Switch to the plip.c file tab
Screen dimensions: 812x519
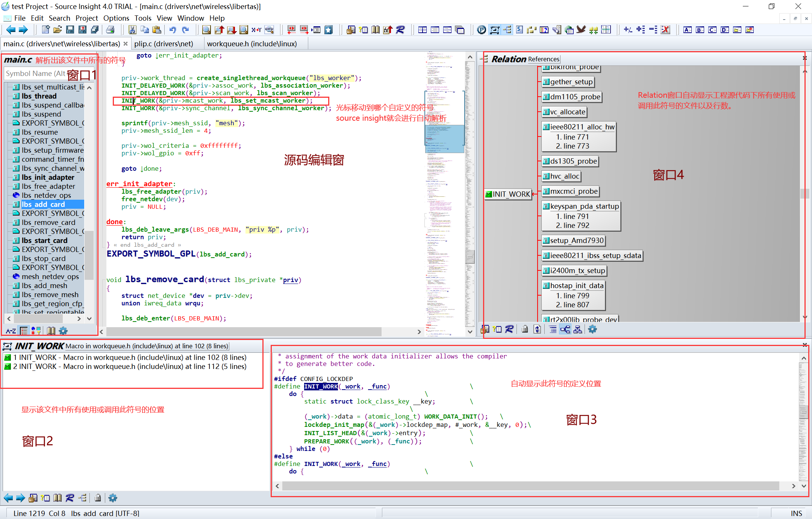164,43
